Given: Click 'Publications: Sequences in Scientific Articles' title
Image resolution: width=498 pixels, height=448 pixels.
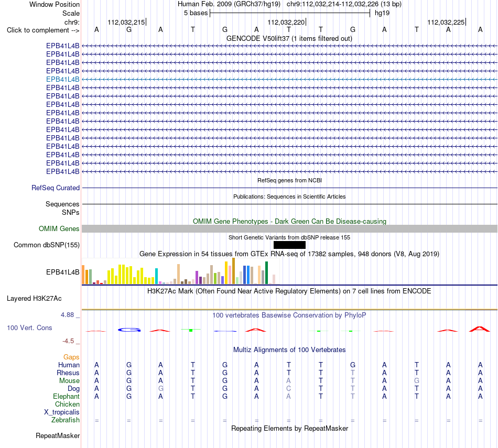Looking at the screenshot, I should [x=289, y=196].
